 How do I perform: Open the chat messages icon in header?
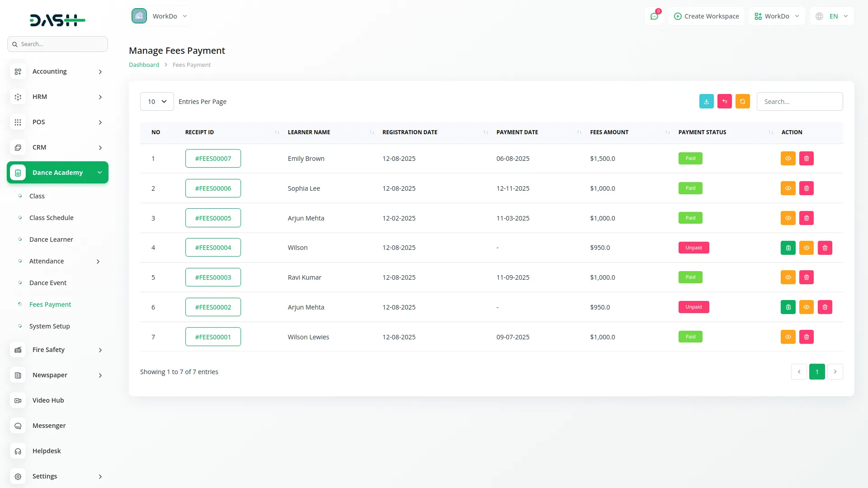[x=654, y=16]
